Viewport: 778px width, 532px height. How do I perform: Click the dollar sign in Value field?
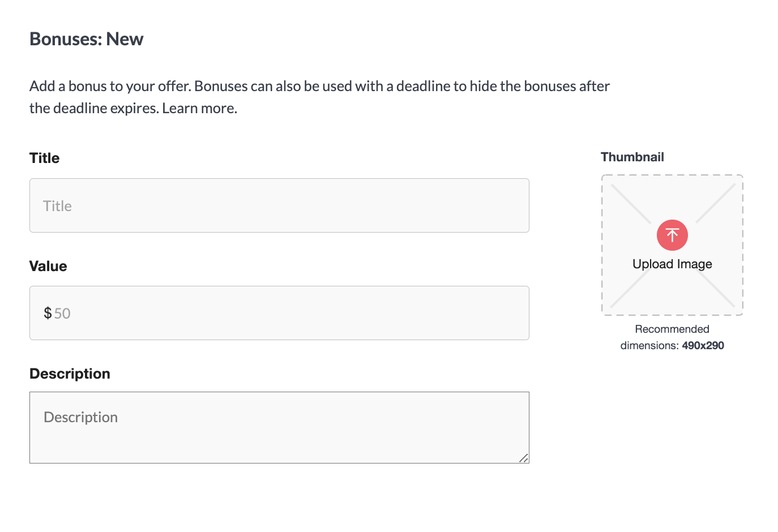tap(48, 313)
